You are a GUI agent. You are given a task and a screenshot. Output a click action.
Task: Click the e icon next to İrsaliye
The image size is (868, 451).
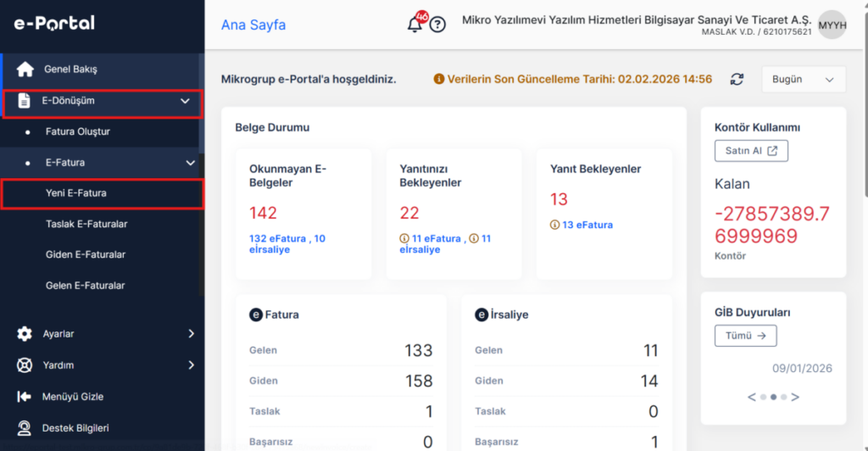pyautogui.click(x=481, y=315)
